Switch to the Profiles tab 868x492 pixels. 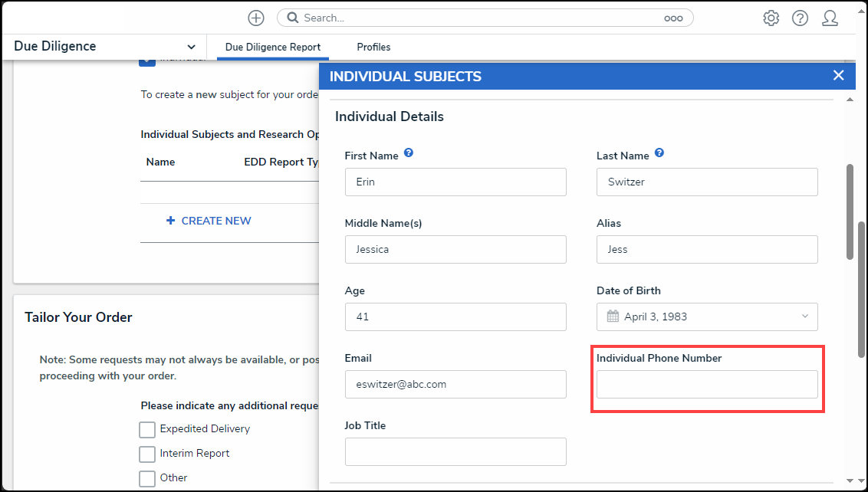pos(373,47)
